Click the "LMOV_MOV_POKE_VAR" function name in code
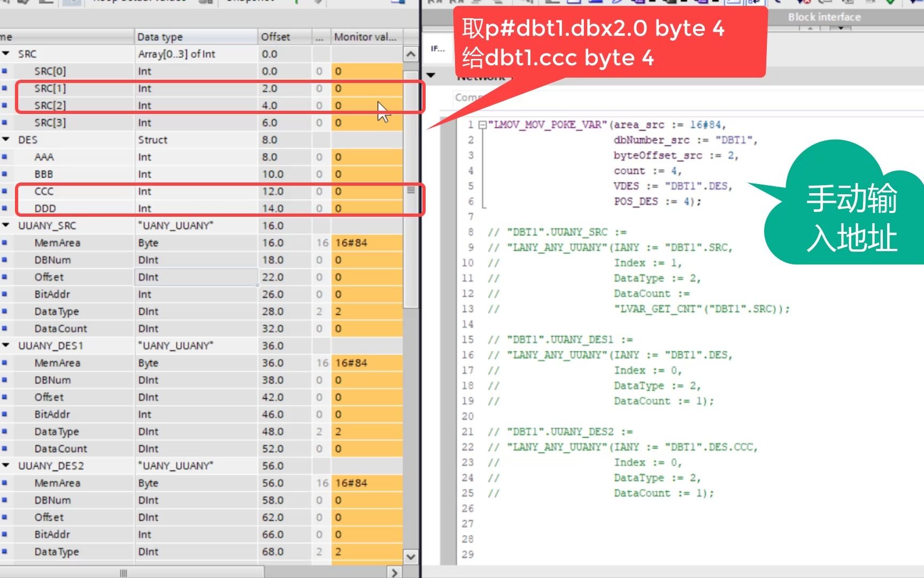Viewport: 924px width, 578px height. (548, 125)
